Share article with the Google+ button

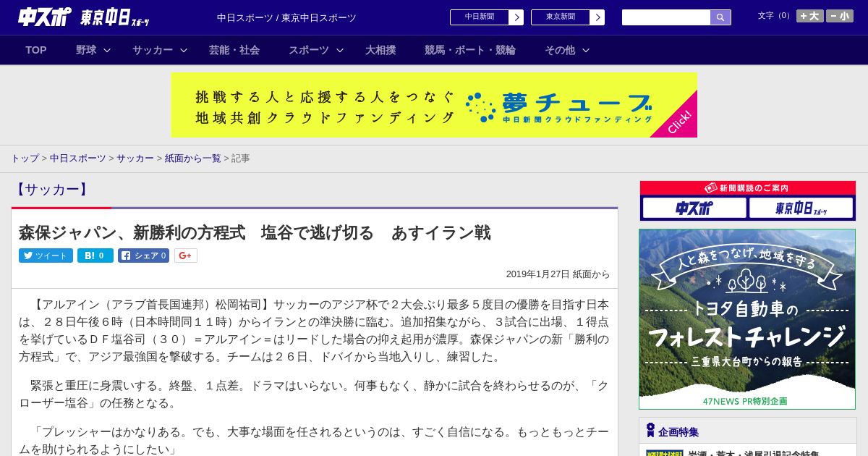(186, 256)
